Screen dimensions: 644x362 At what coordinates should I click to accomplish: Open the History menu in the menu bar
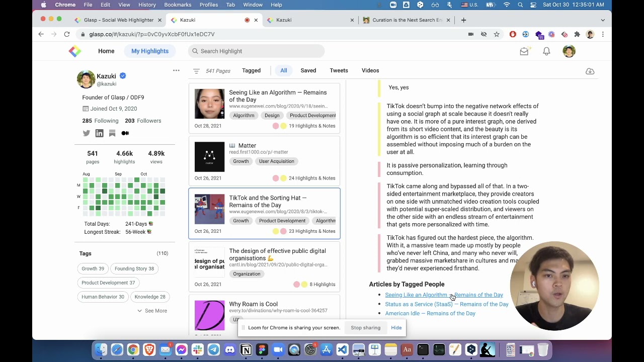tap(147, 5)
